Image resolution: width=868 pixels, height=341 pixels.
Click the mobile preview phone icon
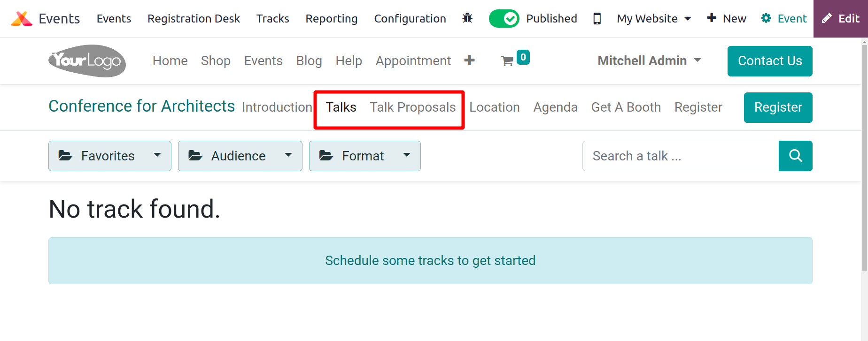coord(597,19)
